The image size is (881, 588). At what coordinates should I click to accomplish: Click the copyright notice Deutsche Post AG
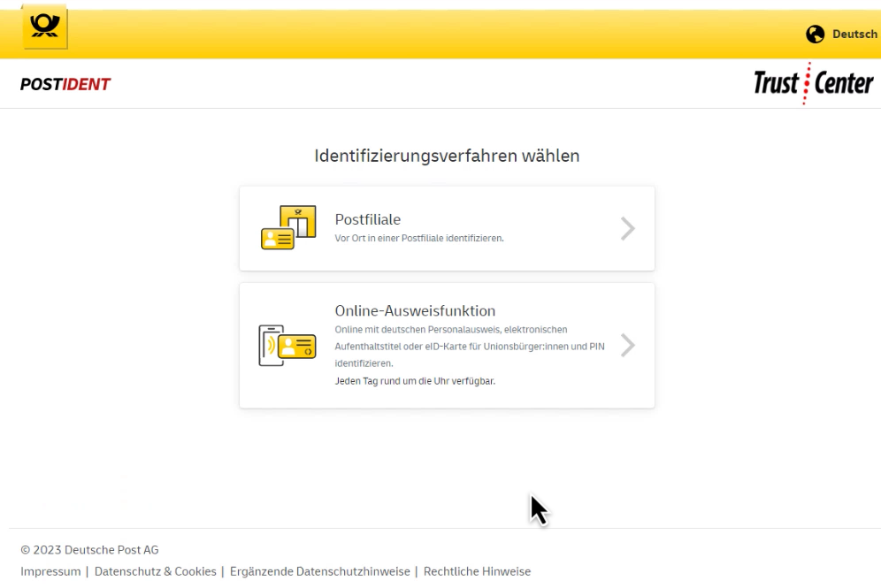89,549
